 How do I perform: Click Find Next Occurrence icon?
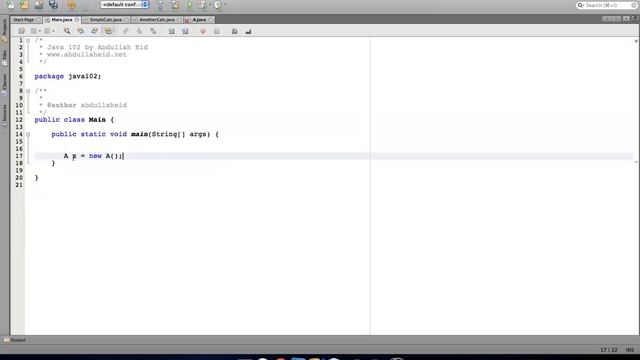pyautogui.click(x=94, y=31)
